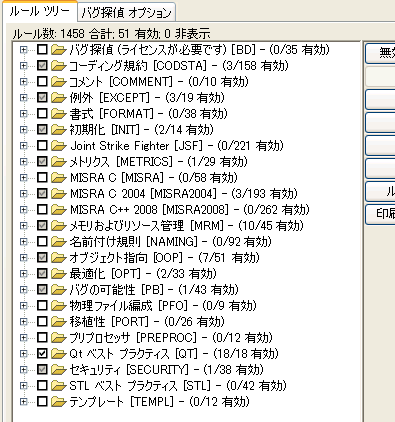Click the プリプロセッサ [PREPROC] folder icon
Viewport: 395px width, 422px height.
(x=59, y=338)
